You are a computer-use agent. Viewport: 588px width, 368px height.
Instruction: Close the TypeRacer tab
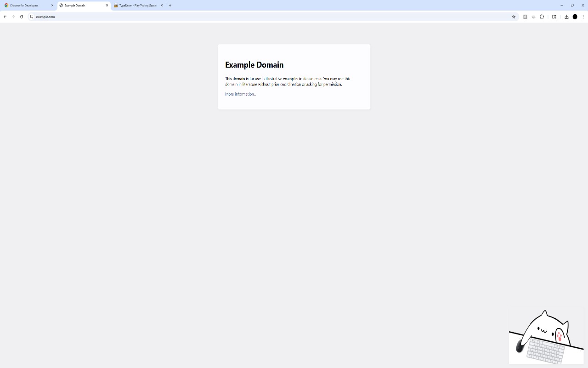[162, 6]
